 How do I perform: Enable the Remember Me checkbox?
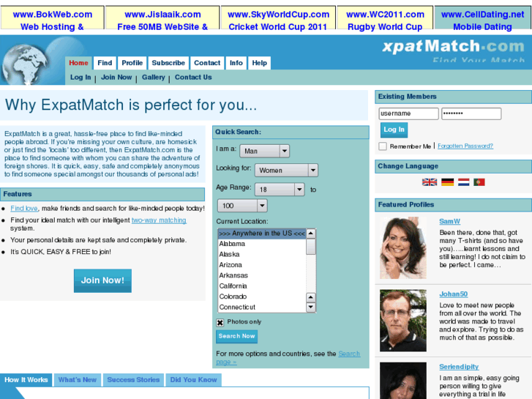pyautogui.click(x=383, y=146)
